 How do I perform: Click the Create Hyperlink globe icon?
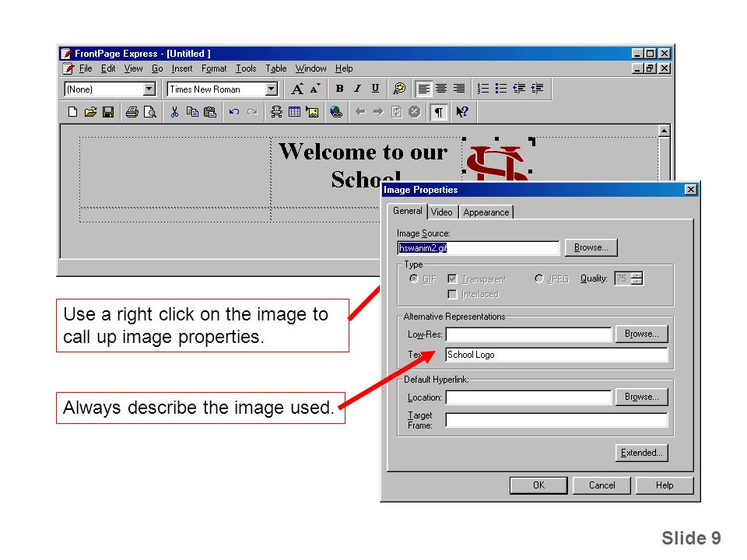[x=336, y=112]
